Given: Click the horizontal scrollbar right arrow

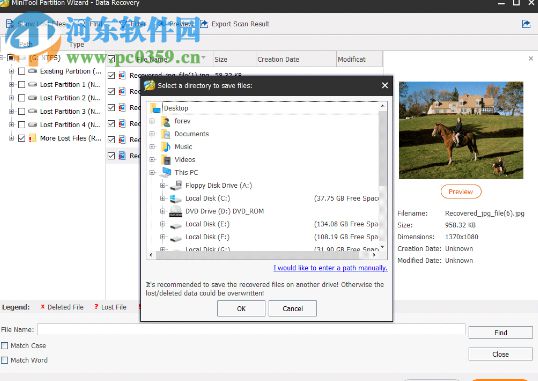Looking at the screenshot, I should pos(374,255).
